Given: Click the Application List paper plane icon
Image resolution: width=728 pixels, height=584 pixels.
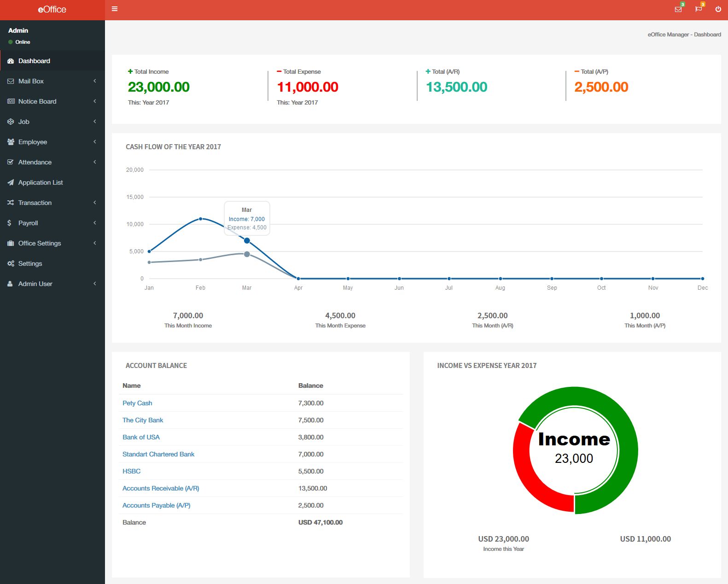Looking at the screenshot, I should pyautogui.click(x=11, y=182).
